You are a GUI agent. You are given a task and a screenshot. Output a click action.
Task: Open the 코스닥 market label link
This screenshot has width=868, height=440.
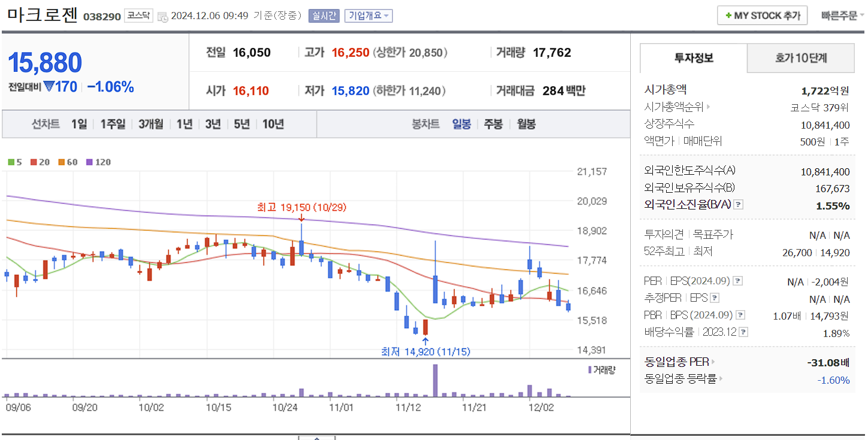coord(138,16)
